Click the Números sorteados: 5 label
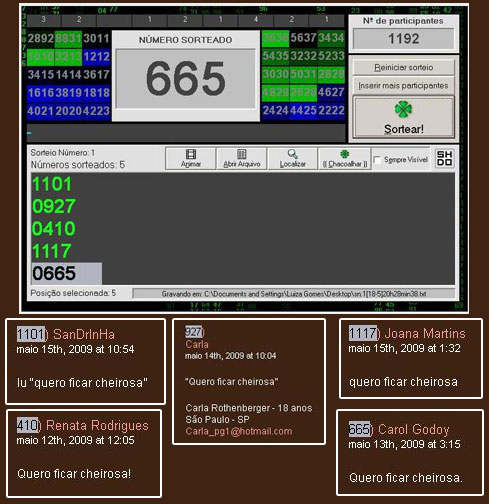 point(78,165)
